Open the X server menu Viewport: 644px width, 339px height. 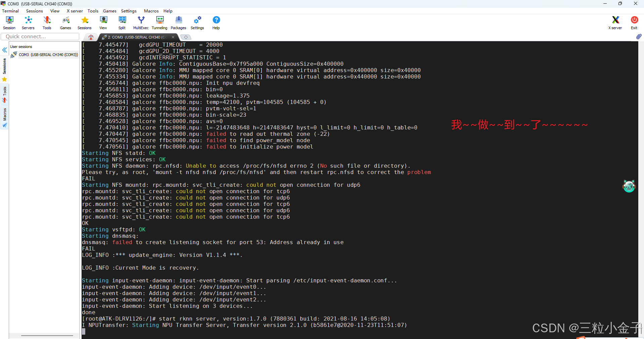[x=75, y=11]
